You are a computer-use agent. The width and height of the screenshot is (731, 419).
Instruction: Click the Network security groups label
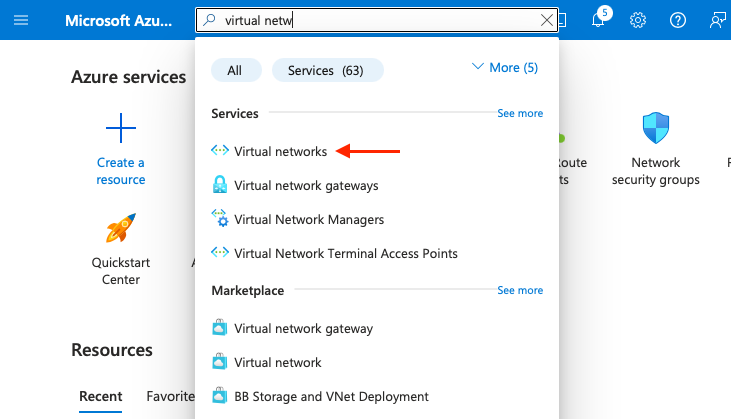(655, 171)
